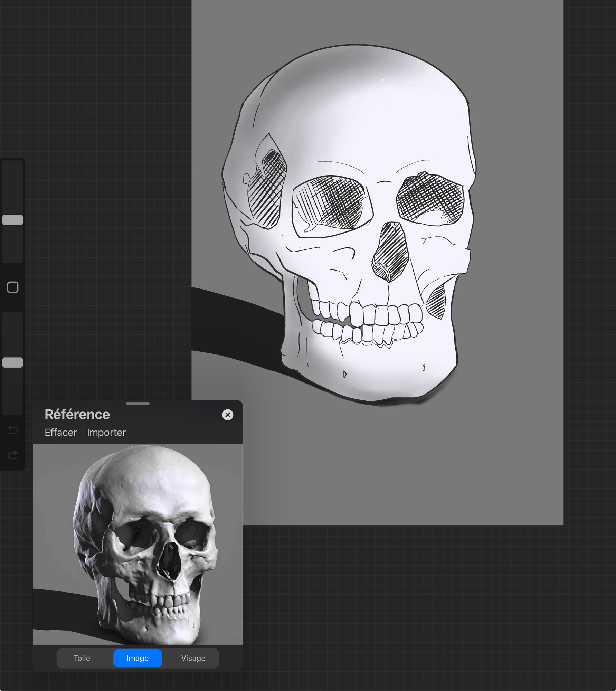Tap the redo arrow in the sidebar

(x=13, y=455)
